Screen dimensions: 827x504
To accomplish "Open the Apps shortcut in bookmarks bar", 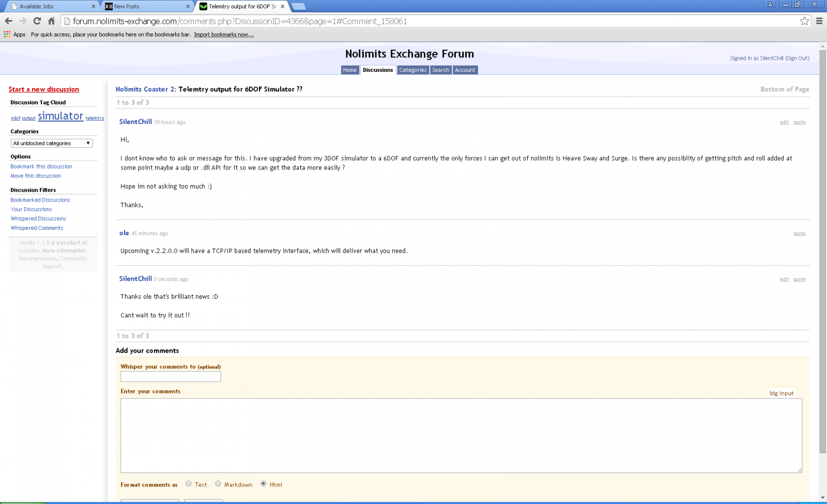I will tap(14, 35).
